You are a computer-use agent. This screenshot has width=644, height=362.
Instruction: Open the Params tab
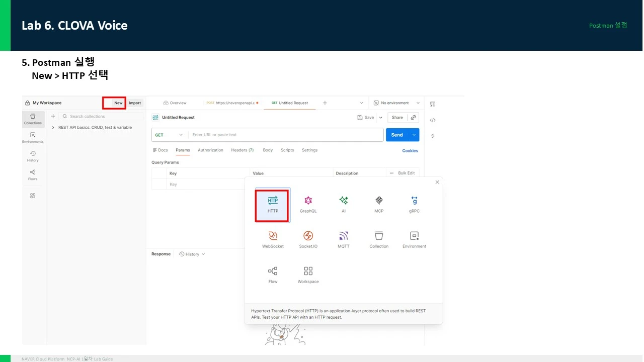coord(183,150)
